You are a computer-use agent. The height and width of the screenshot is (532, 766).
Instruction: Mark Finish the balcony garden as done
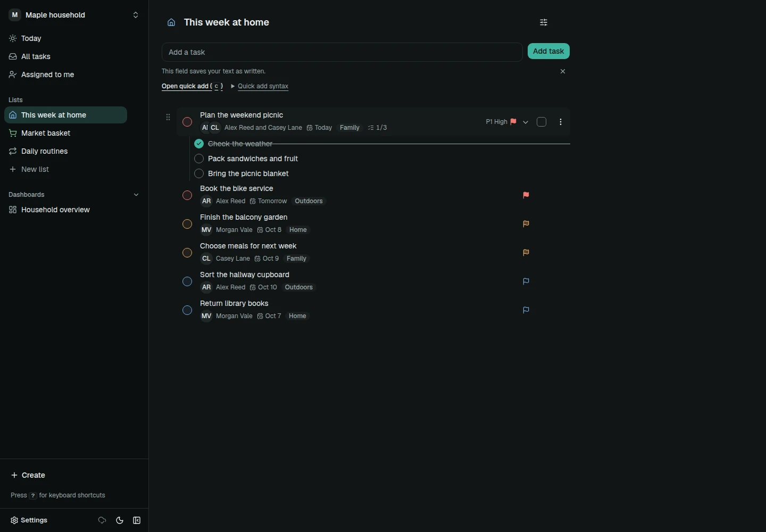click(187, 224)
